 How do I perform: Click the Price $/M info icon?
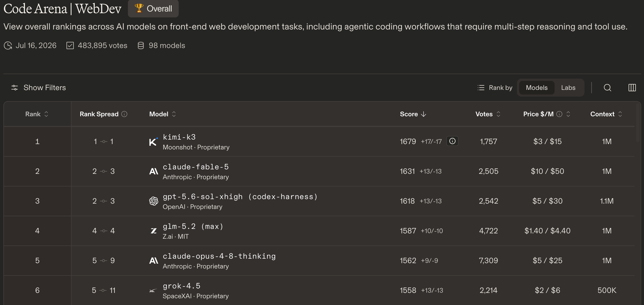click(559, 114)
